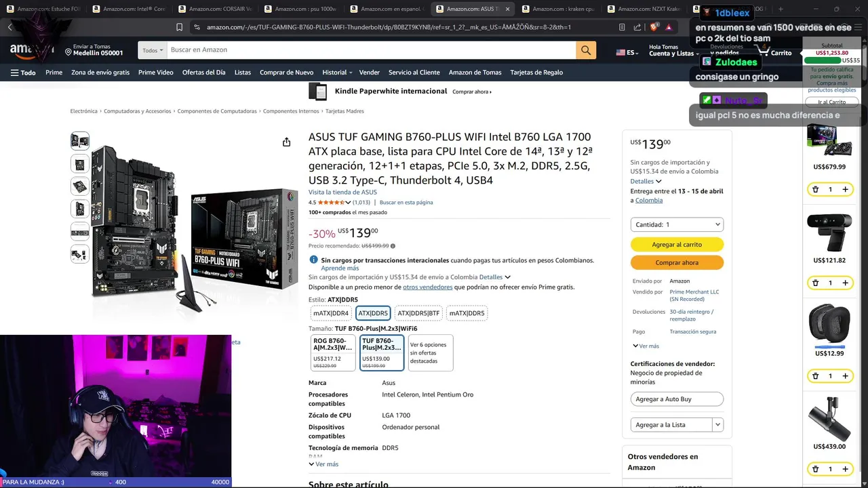This screenshot has height=488, width=868.
Task: Switch to the kraken cpu browser tab
Action: click(x=559, y=9)
